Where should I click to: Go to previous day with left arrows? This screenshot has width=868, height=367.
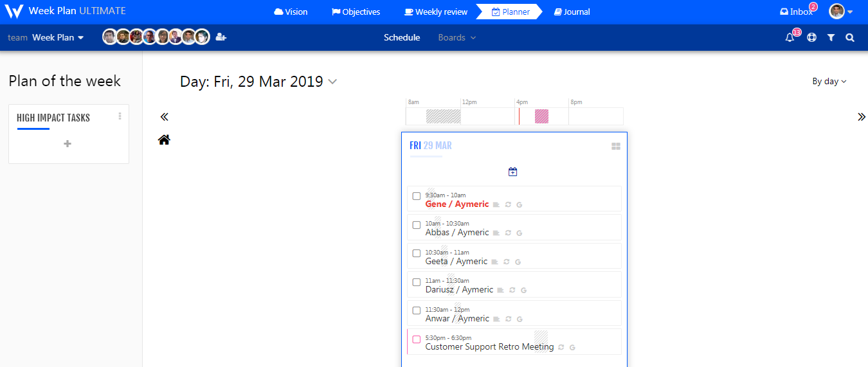click(164, 116)
